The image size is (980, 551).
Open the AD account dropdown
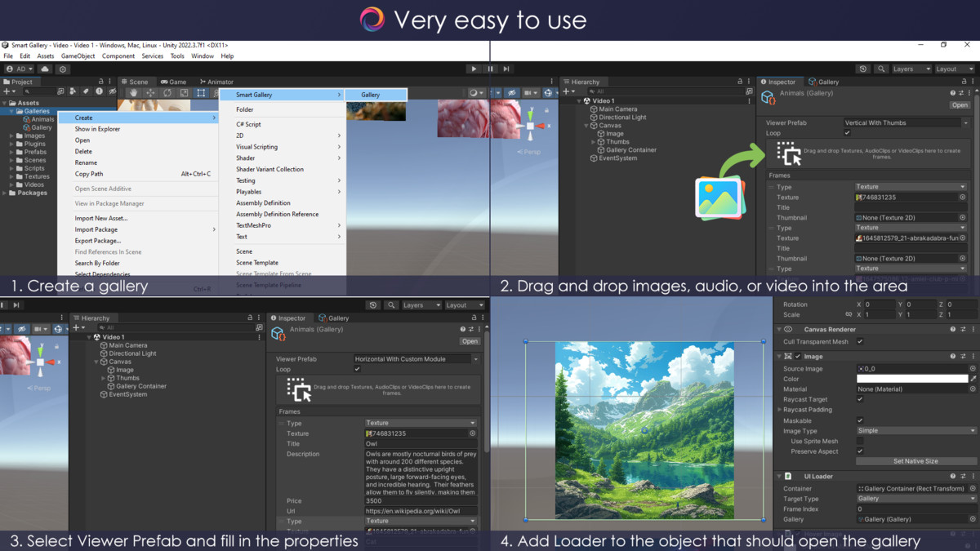click(20, 69)
